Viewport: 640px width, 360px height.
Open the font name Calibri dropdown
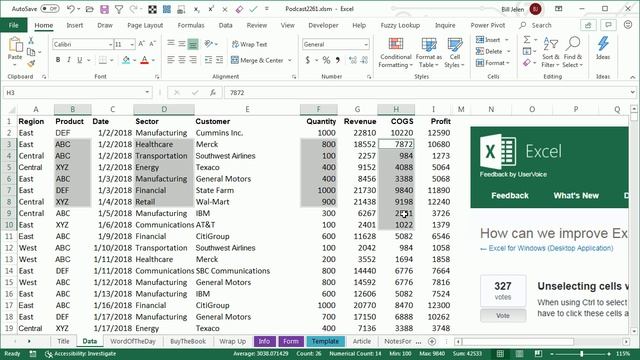click(110, 44)
